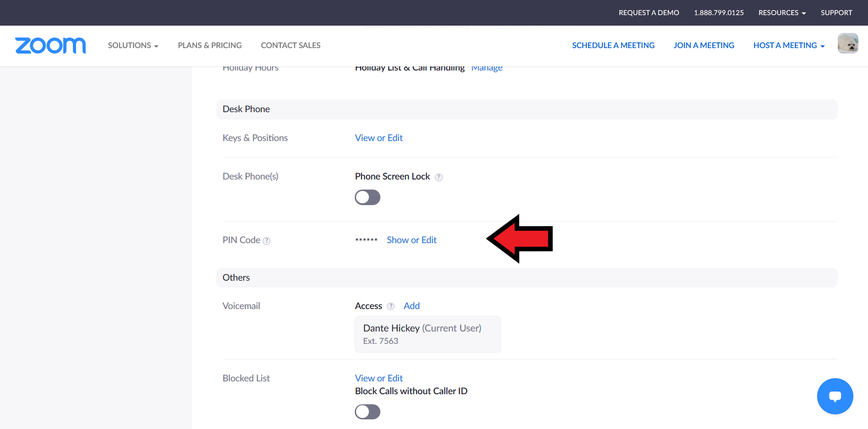
Task: View or Edit Keys & Positions
Action: (379, 138)
